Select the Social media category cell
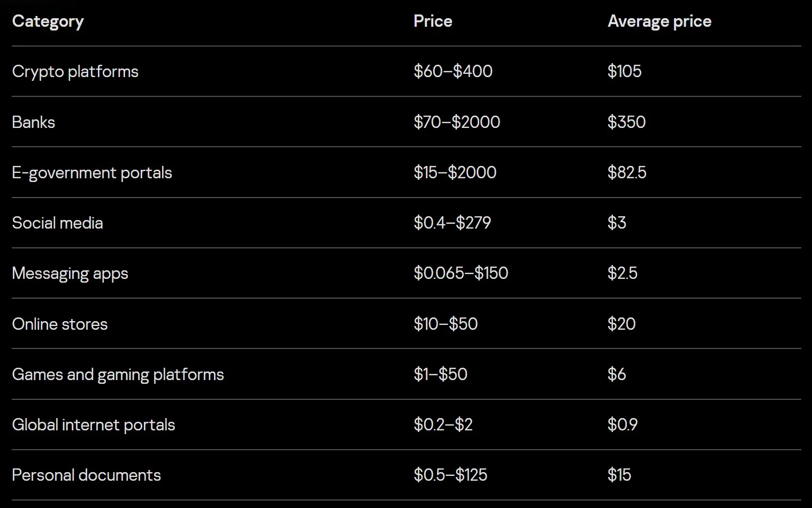The image size is (812, 508). (x=57, y=223)
